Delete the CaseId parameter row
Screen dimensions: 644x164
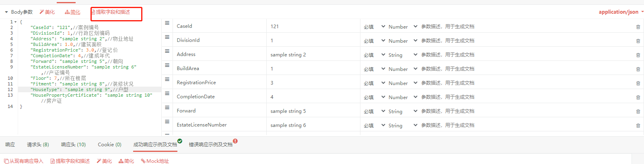click(x=638, y=27)
